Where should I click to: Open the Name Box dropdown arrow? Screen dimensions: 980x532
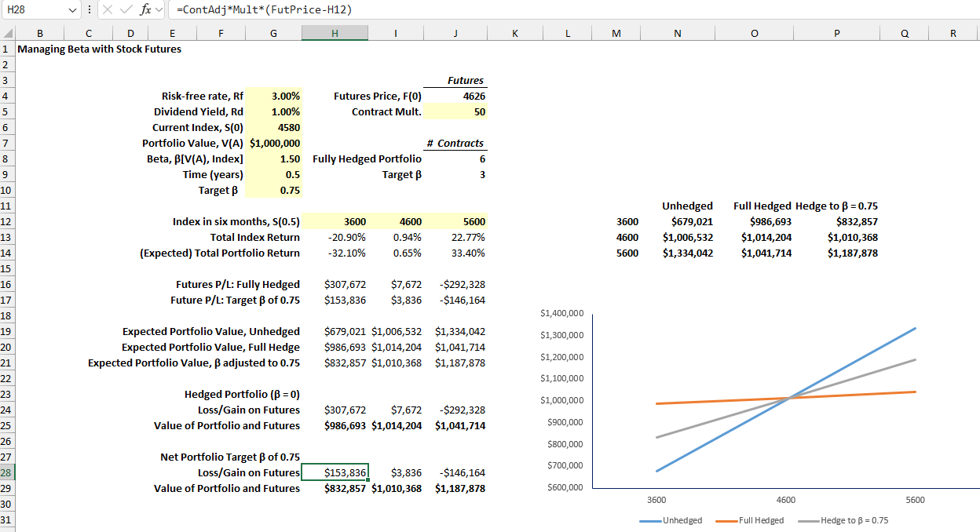[72, 10]
